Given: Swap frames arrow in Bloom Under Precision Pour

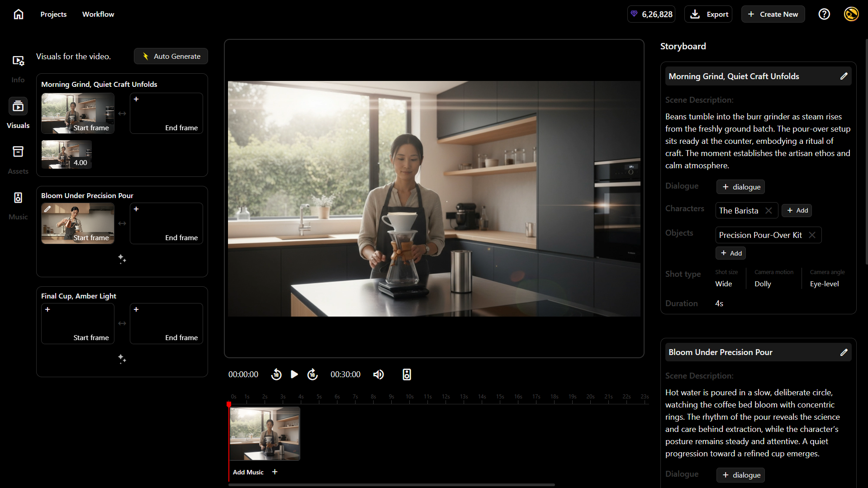Looking at the screenshot, I should click(122, 223).
